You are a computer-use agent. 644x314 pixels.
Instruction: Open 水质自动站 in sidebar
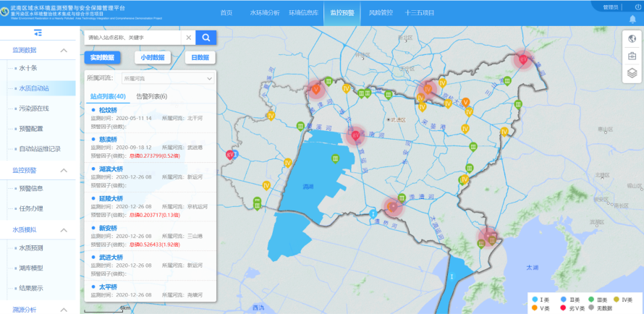click(34, 88)
